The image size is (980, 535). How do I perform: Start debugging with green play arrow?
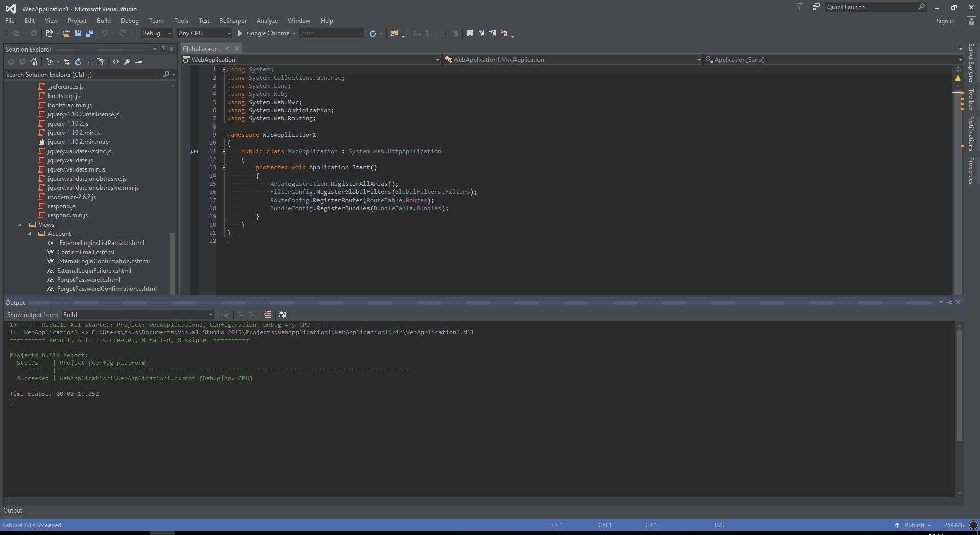(240, 33)
